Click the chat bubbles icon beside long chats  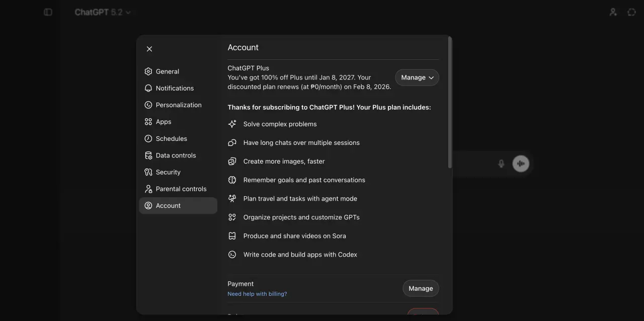232,142
